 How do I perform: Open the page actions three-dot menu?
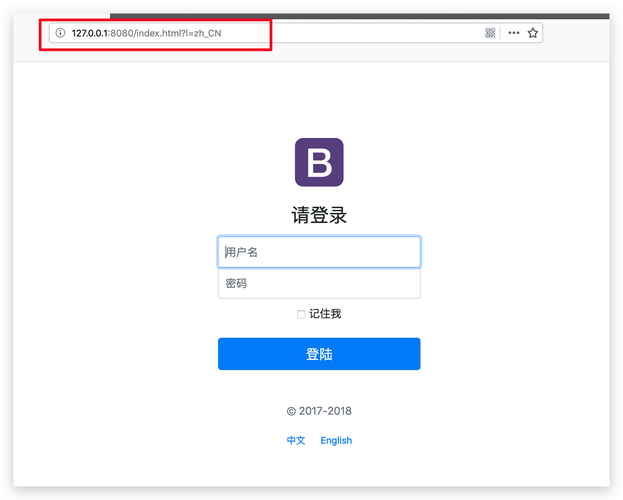click(x=514, y=33)
